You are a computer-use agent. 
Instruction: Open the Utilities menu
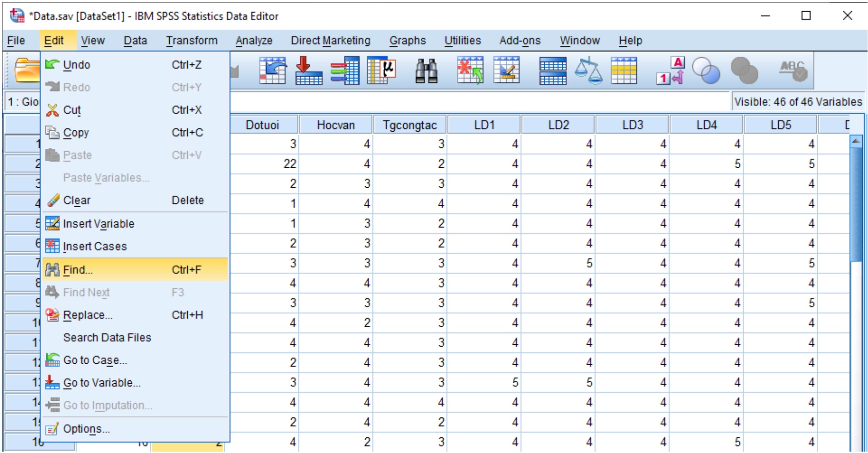click(x=462, y=41)
